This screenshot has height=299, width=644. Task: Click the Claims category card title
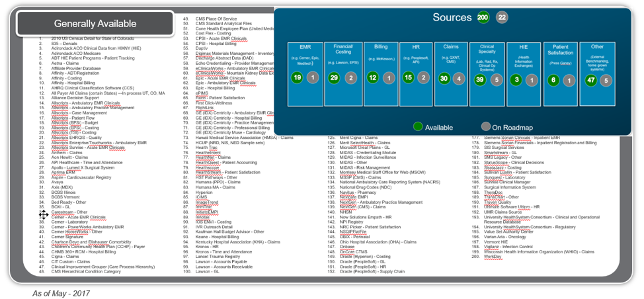451,47
